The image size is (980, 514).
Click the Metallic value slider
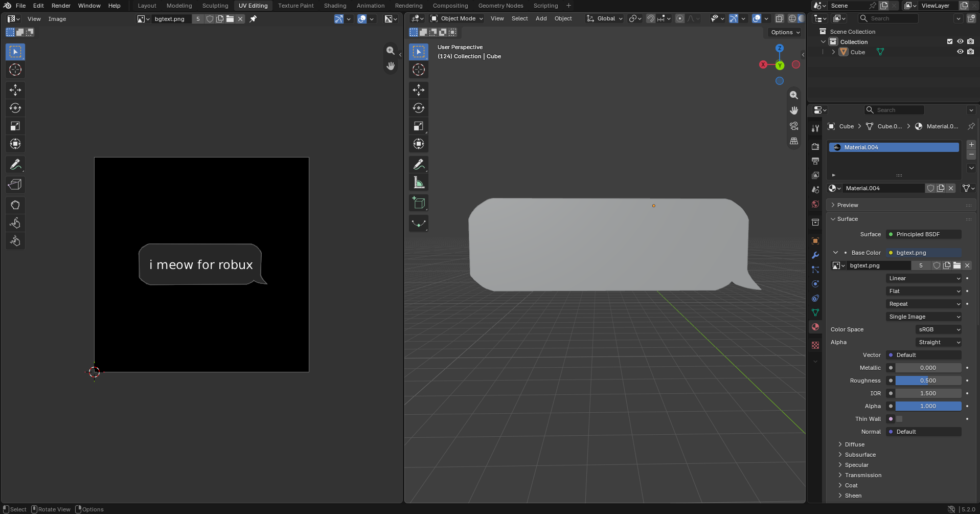(x=928, y=368)
